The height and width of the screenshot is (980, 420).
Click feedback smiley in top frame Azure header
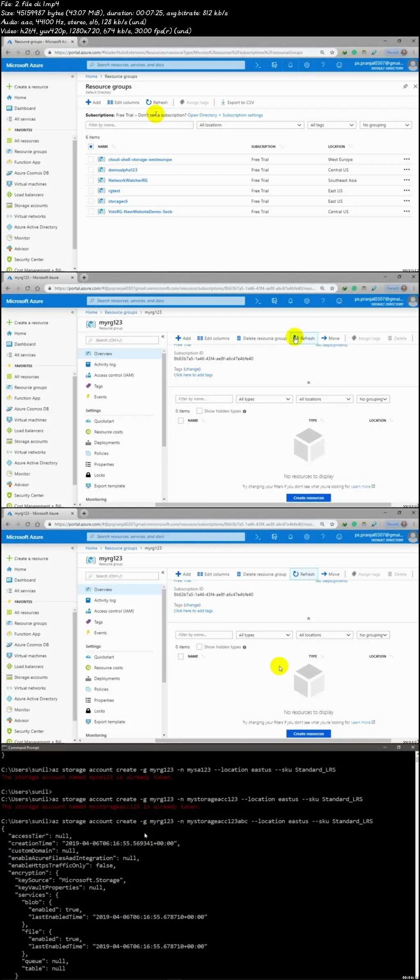coord(339,65)
